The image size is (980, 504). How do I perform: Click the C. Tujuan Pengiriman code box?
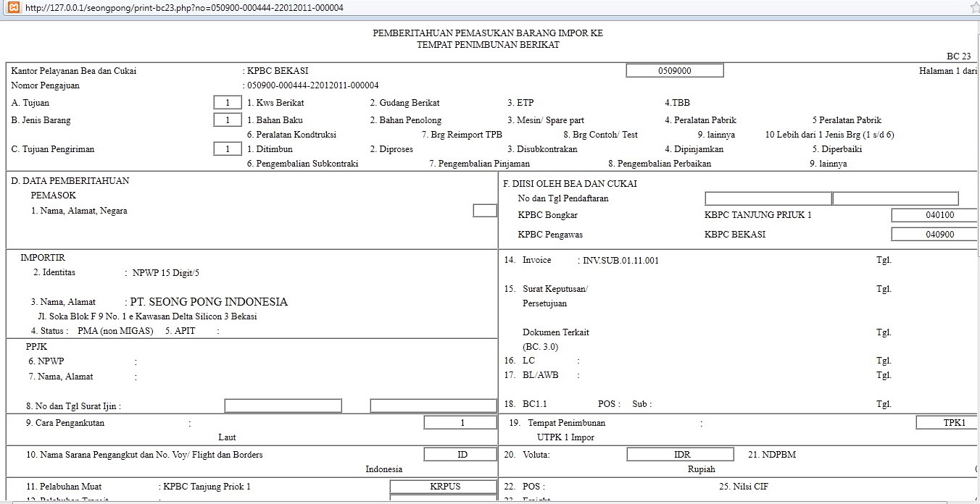coord(227,148)
